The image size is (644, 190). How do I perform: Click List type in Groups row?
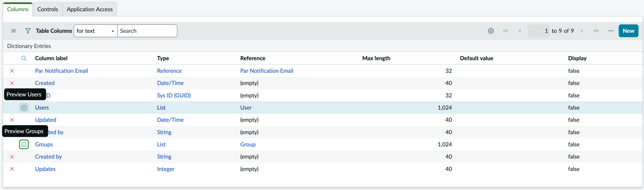pyautogui.click(x=161, y=144)
